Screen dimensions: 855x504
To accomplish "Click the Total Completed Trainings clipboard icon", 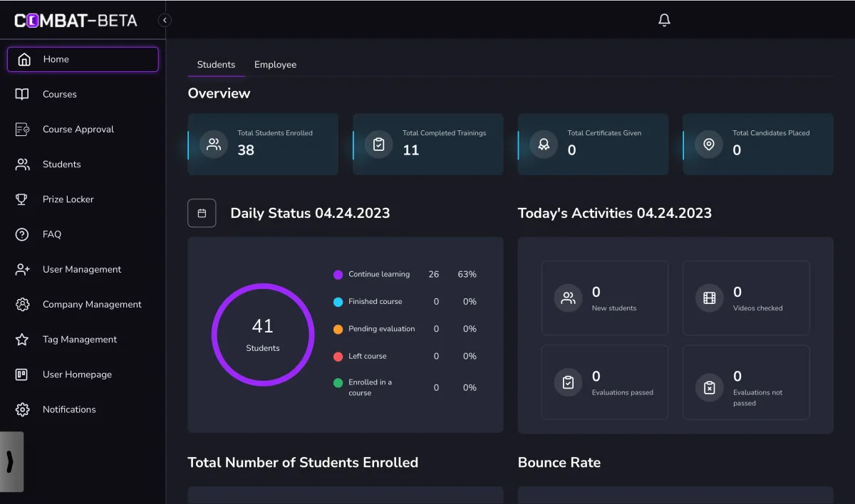I will click(378, 145).
